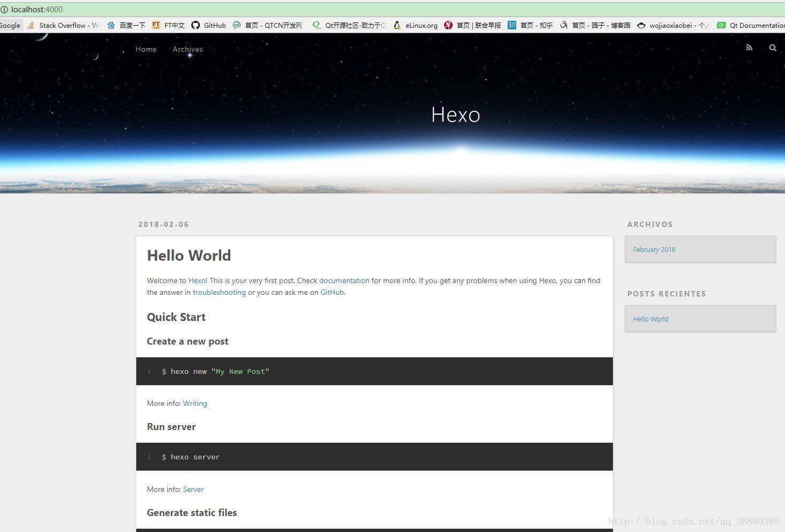Open the QTCN开发网 bookmark
The width and height of the screenshot is (785, 532).
(268, 25)
